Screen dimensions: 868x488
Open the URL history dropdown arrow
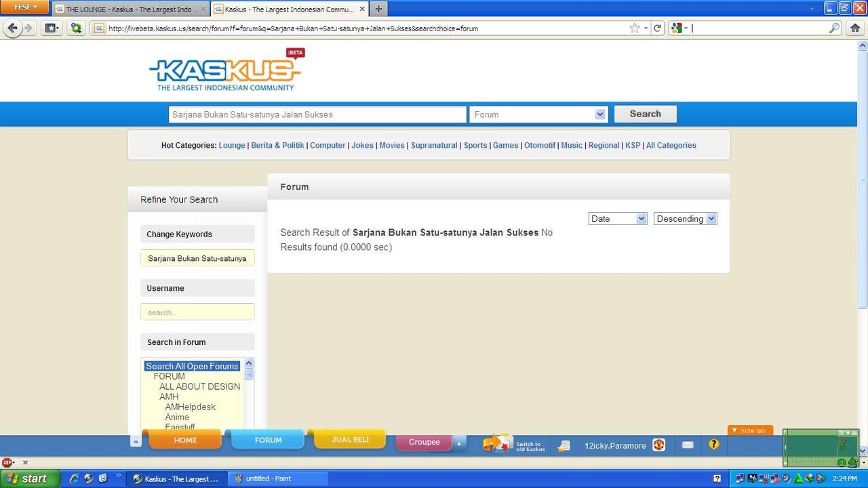[x=646, y=28]
